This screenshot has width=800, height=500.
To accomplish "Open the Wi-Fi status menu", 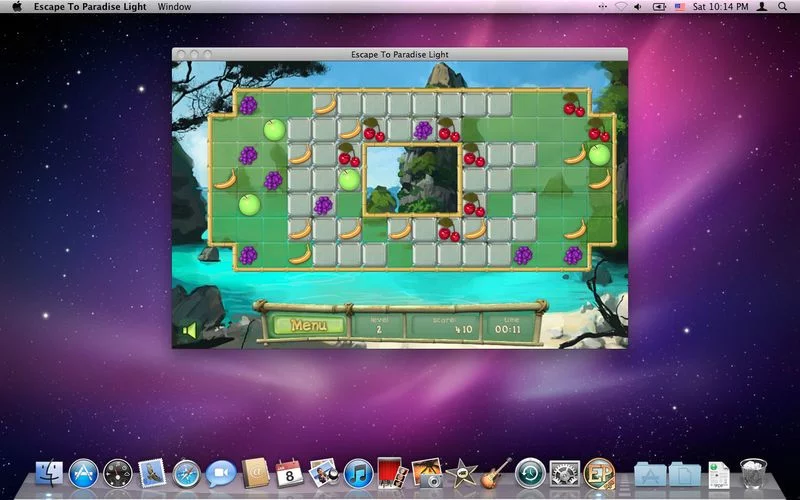I will [x=621, y=7].
